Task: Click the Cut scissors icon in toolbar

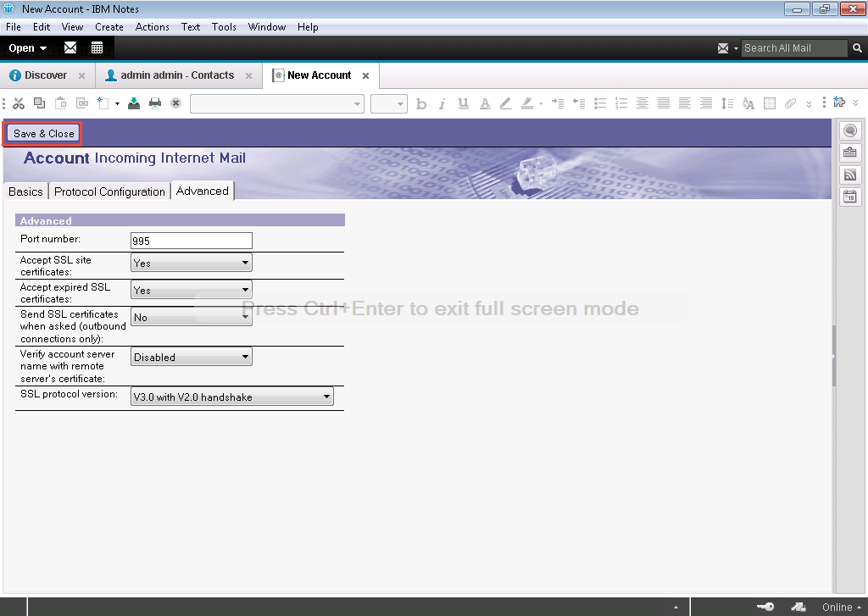Action: [x=18, y=103]
